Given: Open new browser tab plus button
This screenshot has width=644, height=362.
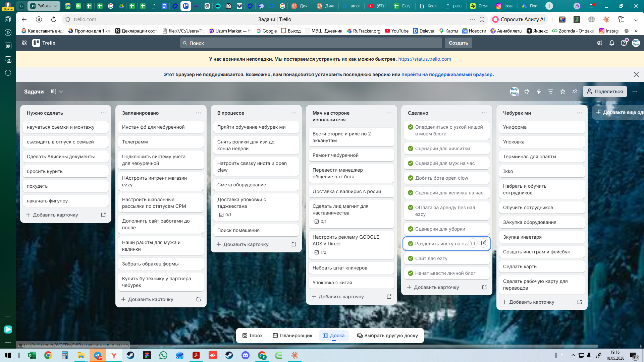Looking at the screenshot, I should (549, 6).
